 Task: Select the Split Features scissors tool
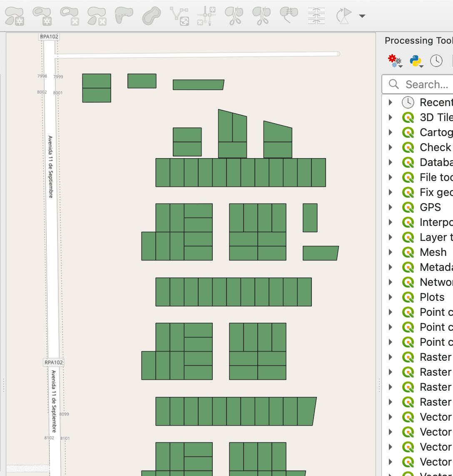(x=234, y=15)
